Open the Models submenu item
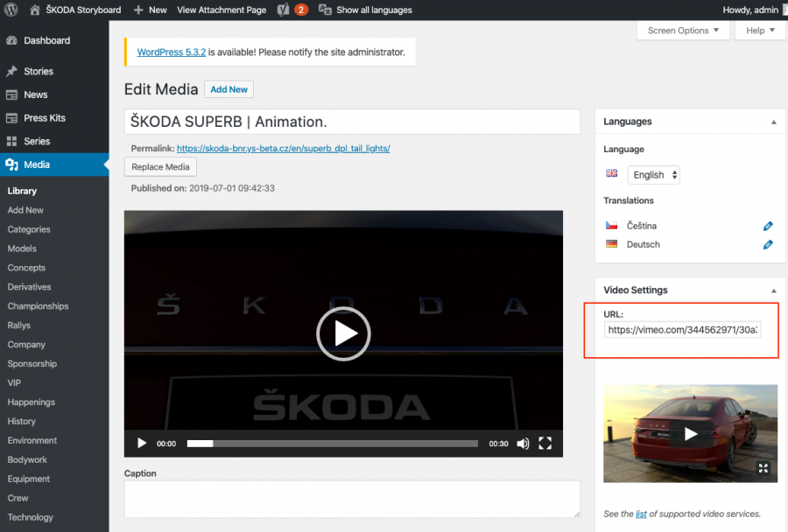Screen dimensions: 788x532 22,248
